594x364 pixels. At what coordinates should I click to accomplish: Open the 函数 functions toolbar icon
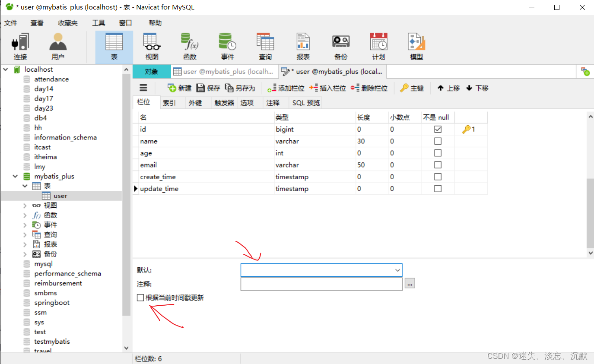pyautogui.click(x=190, y=47)
